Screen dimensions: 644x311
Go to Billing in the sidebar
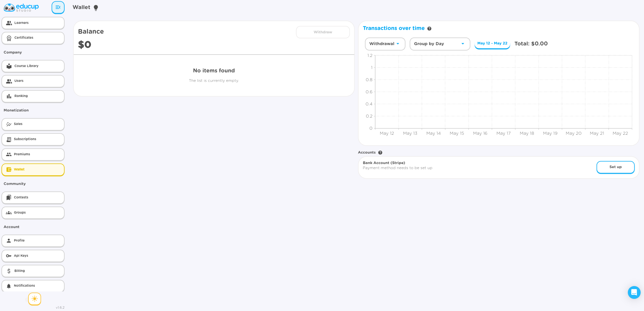33,271
